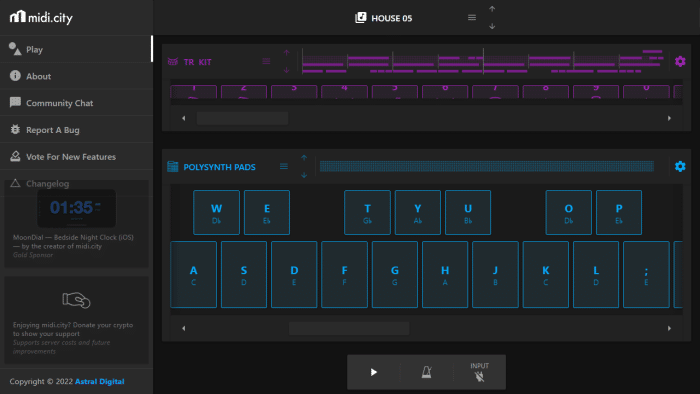Click the HOUSE 05 music library icon
700x394 pixels.
tap(361, 18)
